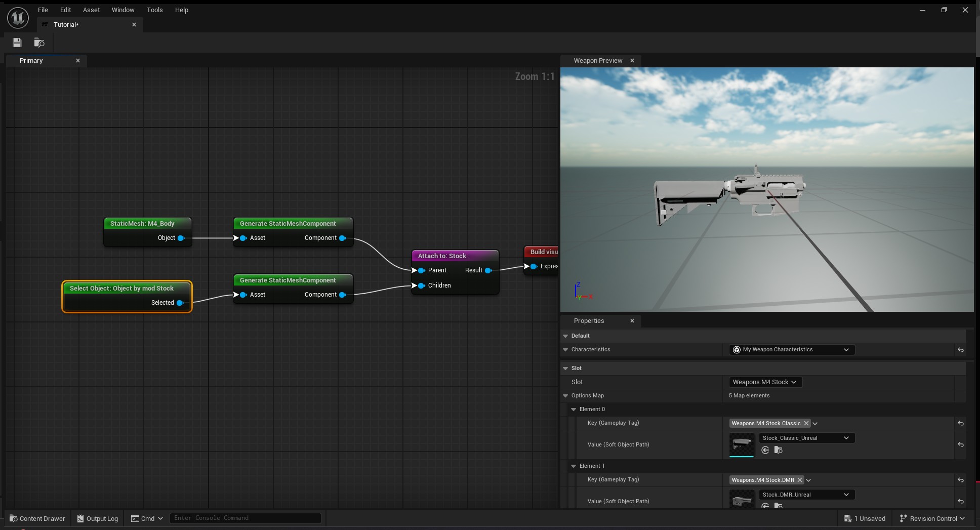Open the Content Drawer
The image size is (980, 530).
coord(37,518)
